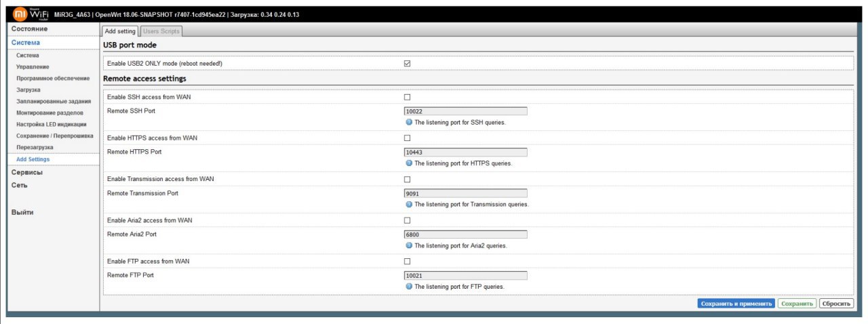Click help icon beside Aria2 queries hint
The width and height of the screenshot is (868, 324).
coord(409,245)
